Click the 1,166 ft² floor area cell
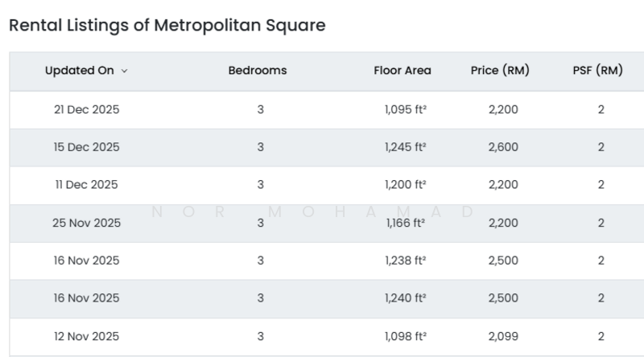Screen dimensions: 644x357 point(405,223)
